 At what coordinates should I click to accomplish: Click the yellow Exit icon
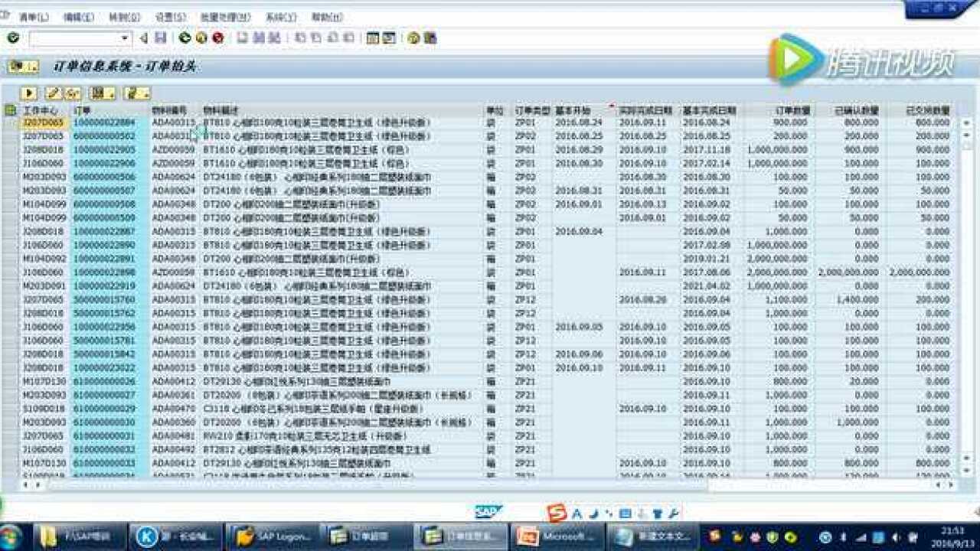[x=201, y=37]
